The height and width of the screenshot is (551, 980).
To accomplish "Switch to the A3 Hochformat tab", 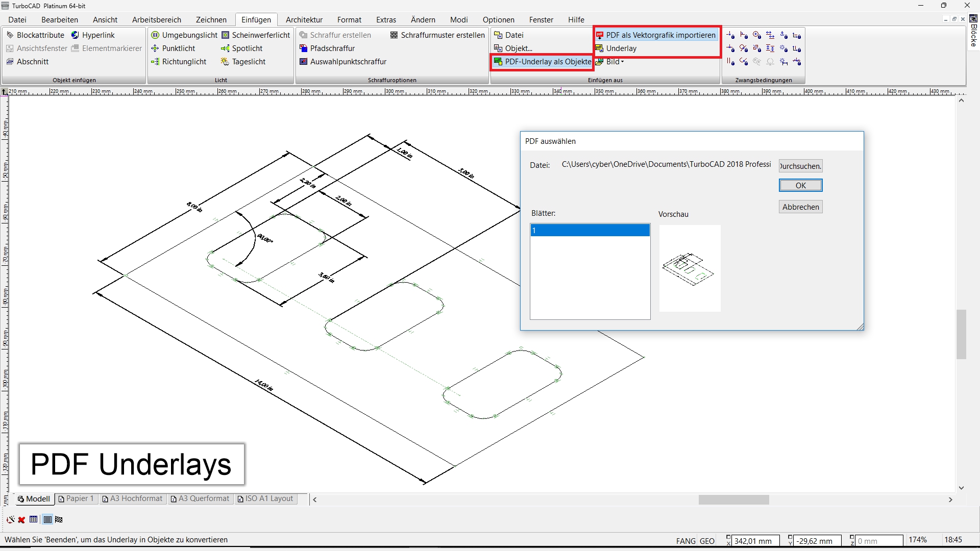I will tap(133, 499).
